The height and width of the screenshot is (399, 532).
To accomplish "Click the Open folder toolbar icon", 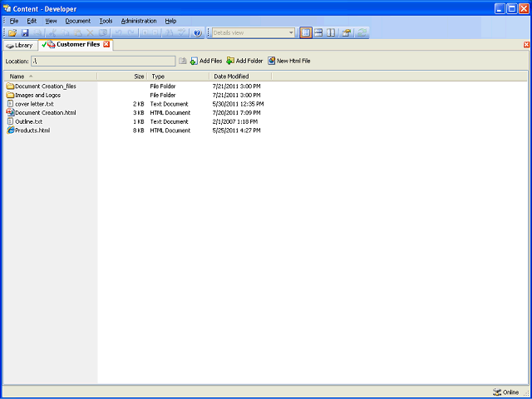I will point(12,33).
